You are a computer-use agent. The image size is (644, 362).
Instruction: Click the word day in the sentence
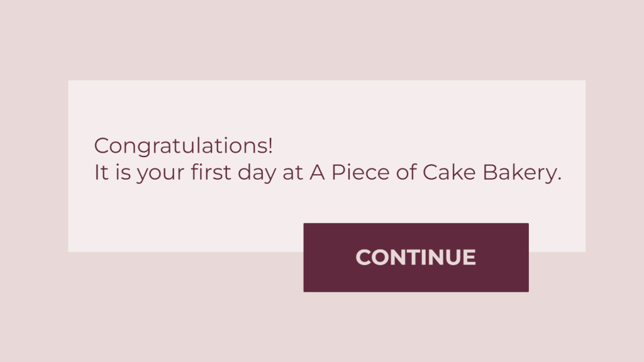tap(257, 173)
